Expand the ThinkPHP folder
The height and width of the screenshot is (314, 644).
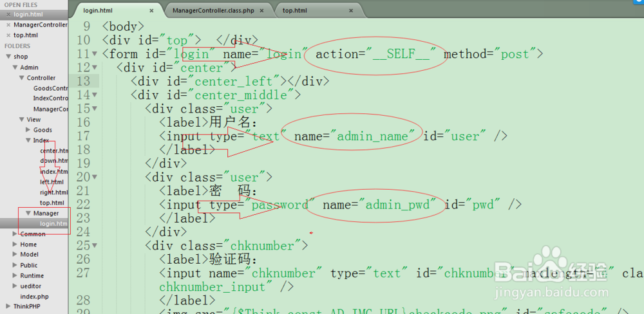click(x=8, y=306)
